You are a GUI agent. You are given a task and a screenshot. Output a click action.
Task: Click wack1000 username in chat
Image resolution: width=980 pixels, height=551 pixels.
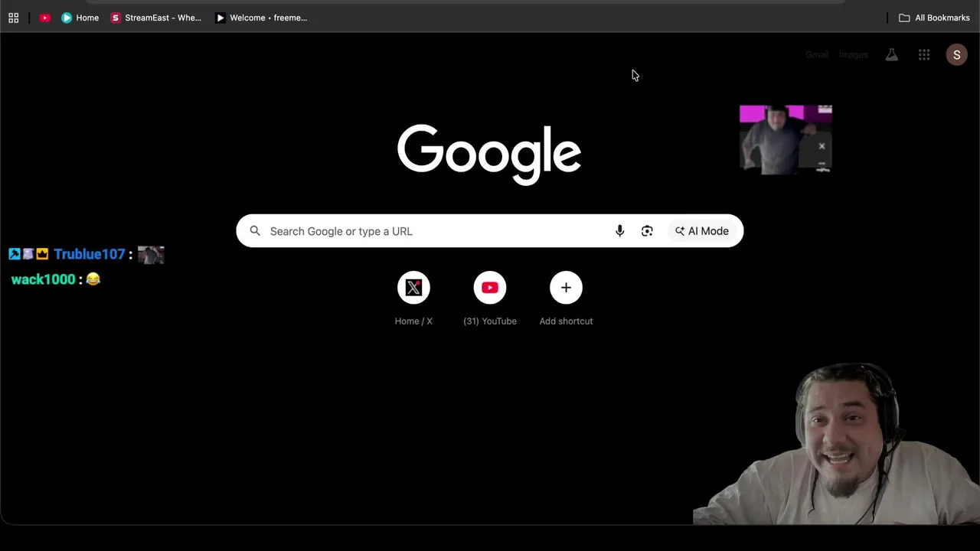tap(43, 279)
